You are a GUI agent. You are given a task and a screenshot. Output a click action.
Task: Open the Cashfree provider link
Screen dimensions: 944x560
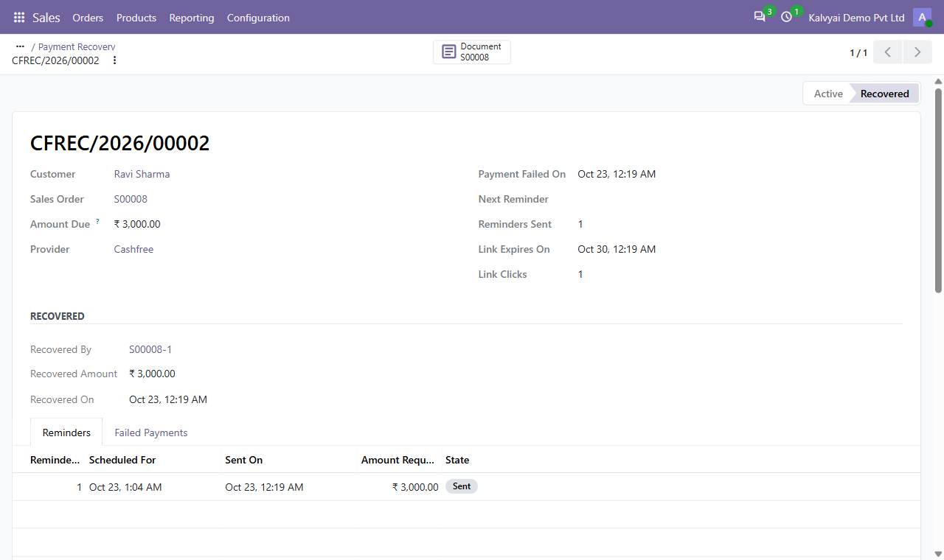(133, 249)
